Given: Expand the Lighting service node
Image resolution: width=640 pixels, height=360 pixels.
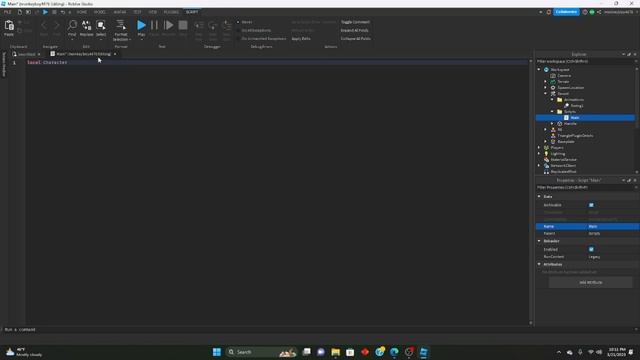Looking at the screenshot, I should click(539, 153).
